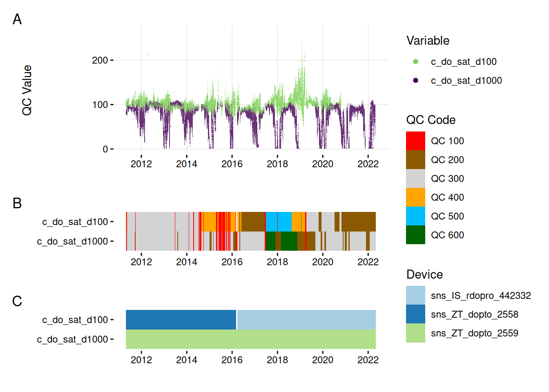
Task: Click the Variable legend title
Action: [x=428, y=41]
